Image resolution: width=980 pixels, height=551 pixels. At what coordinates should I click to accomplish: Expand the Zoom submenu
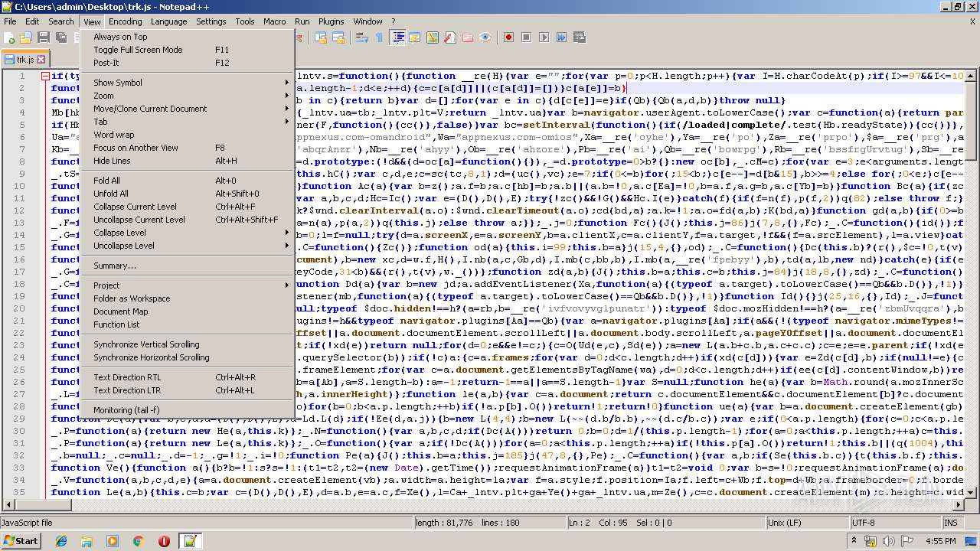(x=188, y=96)
